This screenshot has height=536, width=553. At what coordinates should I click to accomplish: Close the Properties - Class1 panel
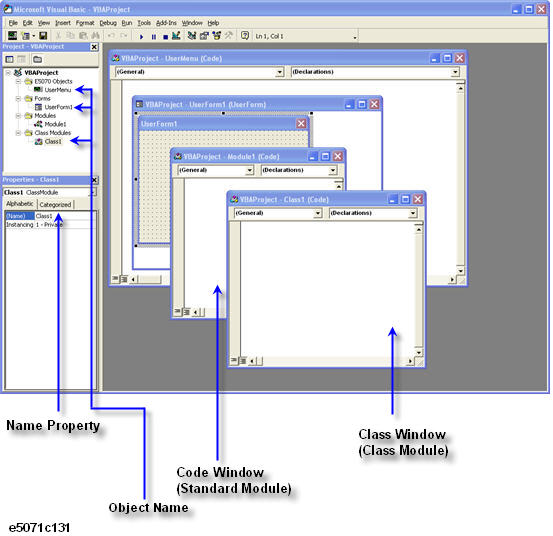click(95, 180)
